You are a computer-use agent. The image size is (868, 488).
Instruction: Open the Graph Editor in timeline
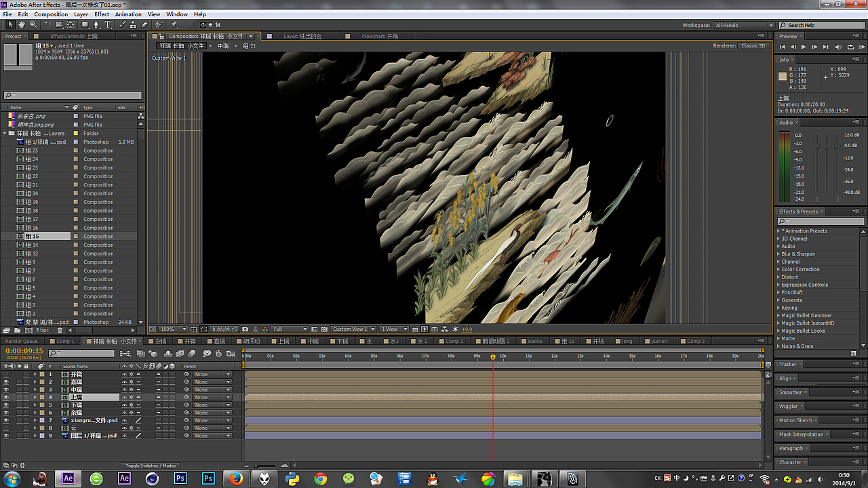click(231, 353)
